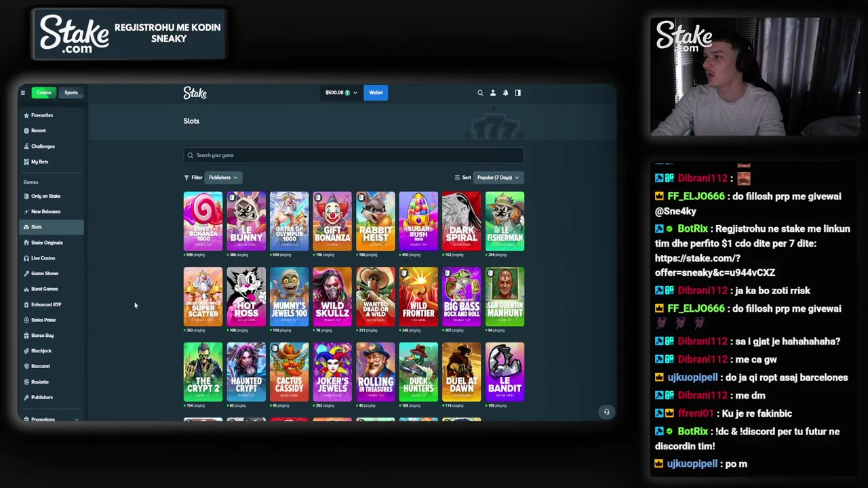Click the Live Casino icon

[x=26, y=258]
